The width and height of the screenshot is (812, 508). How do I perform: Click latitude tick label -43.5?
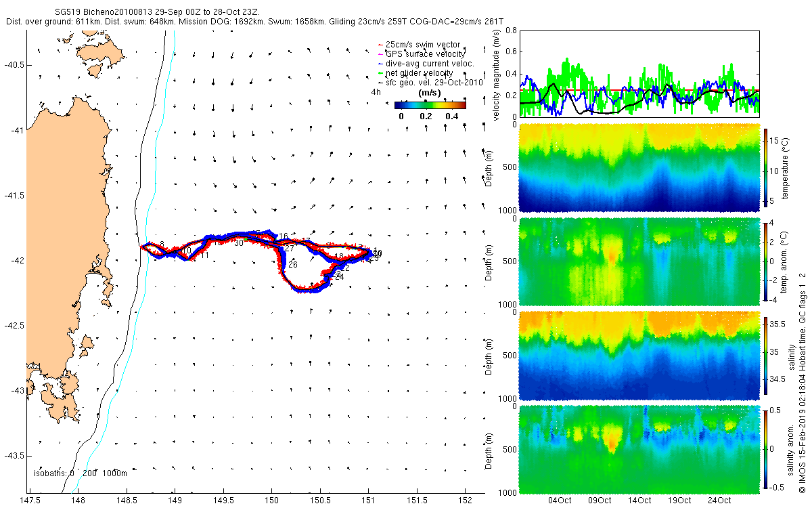13,456
